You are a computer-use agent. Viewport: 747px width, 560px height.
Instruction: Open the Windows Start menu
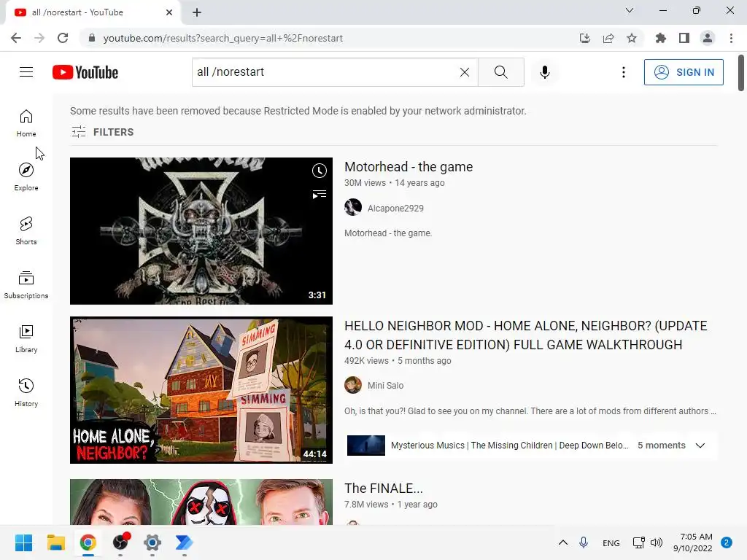pos(23,542)
